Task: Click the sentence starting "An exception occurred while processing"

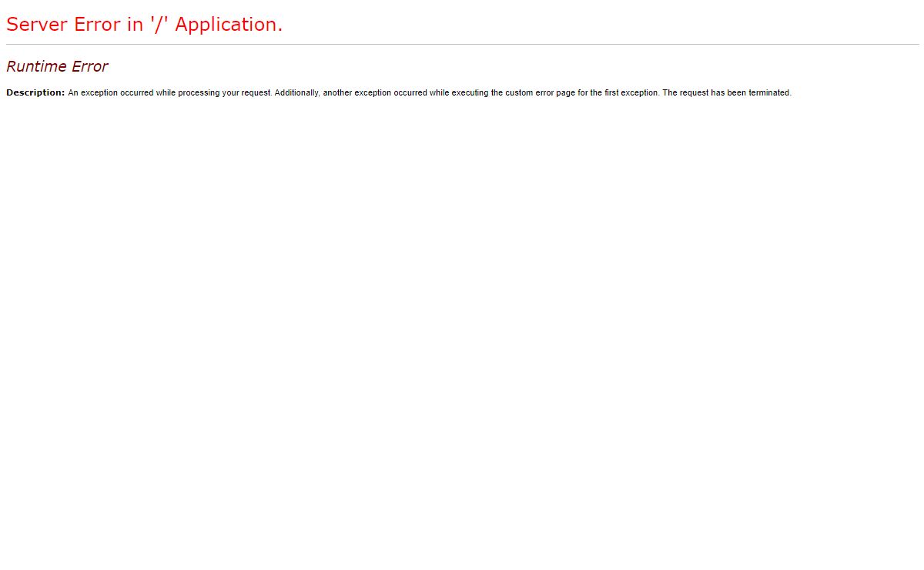Action: click(x=430, y=92)
